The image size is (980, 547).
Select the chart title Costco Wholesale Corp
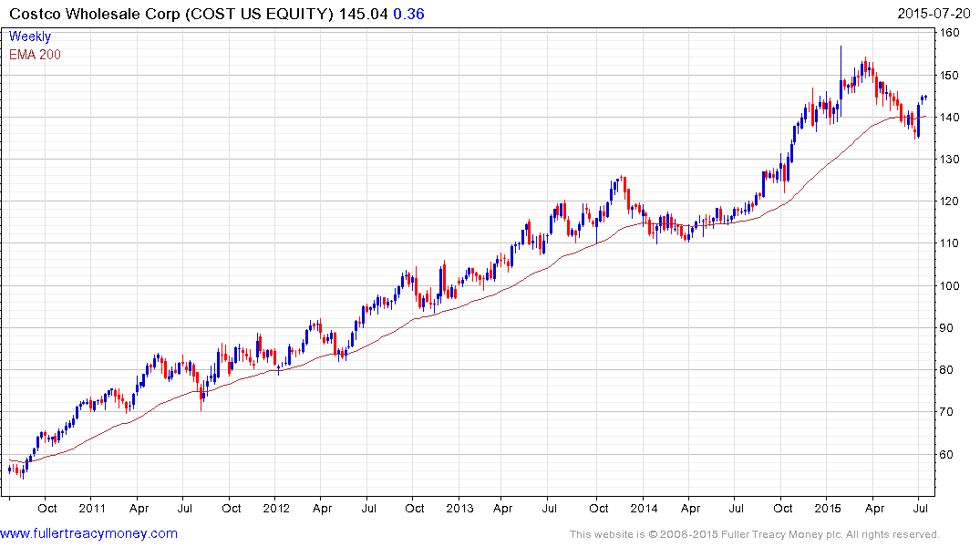coord(95,14)
